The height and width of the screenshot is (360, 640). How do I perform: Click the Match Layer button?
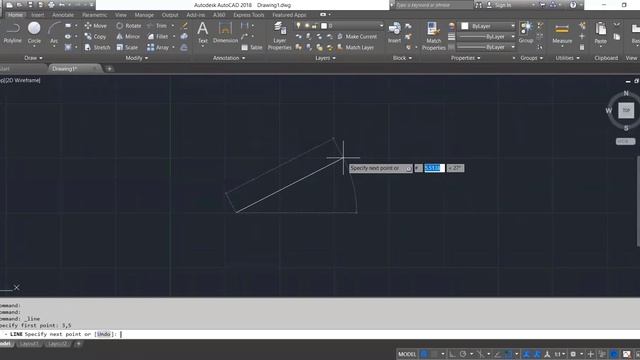355,47
